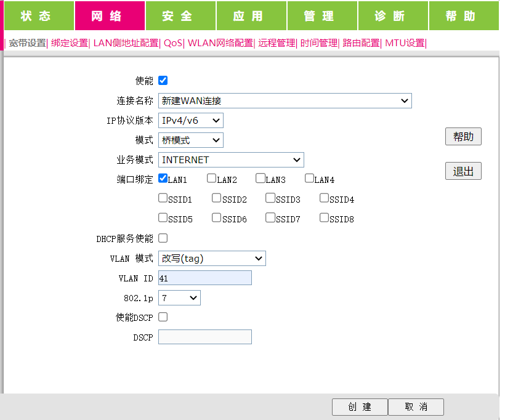
Task: Check SSID2 binding
Action: point(216,198)
